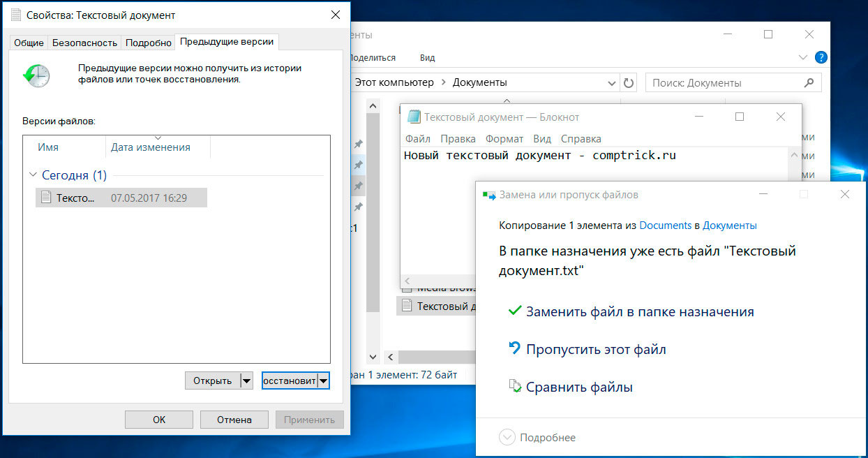Click the Документы destination link
Viewport: 868px width, 458px height.
click(x=729, y=226)
